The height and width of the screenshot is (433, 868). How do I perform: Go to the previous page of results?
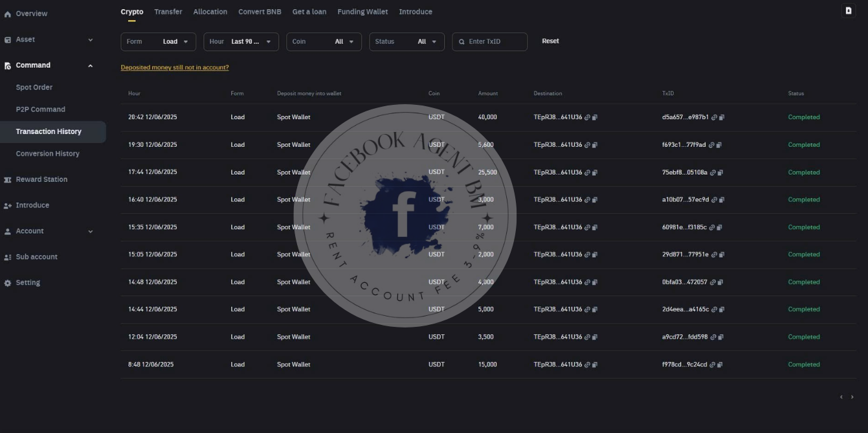pyautogui.click(x=841, y=397)
